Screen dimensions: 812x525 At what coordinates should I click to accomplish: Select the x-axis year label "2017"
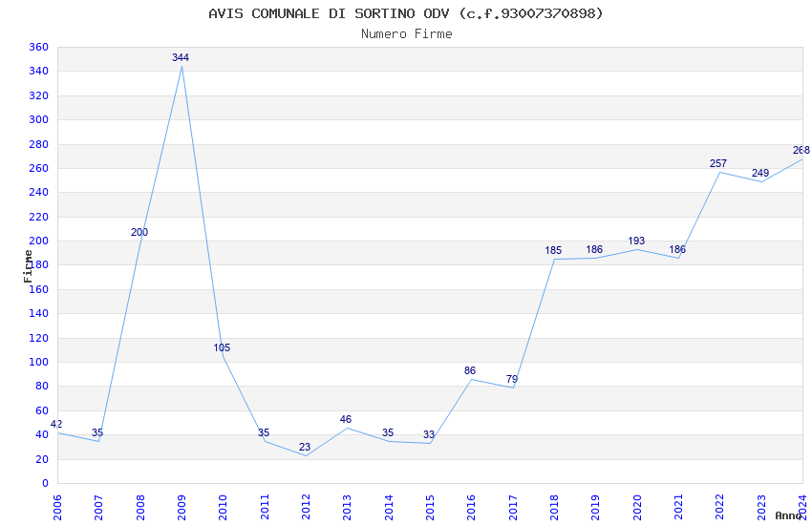pos(513,508)
